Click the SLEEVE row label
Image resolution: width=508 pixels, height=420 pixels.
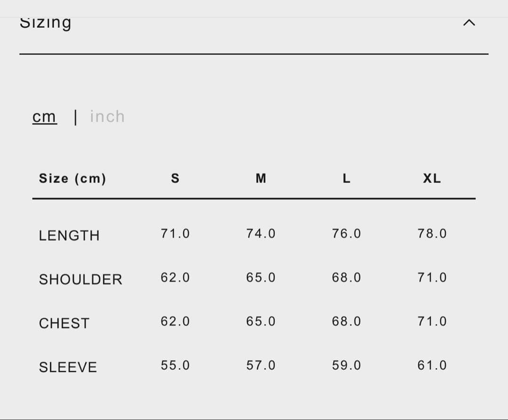pos(68,367)
